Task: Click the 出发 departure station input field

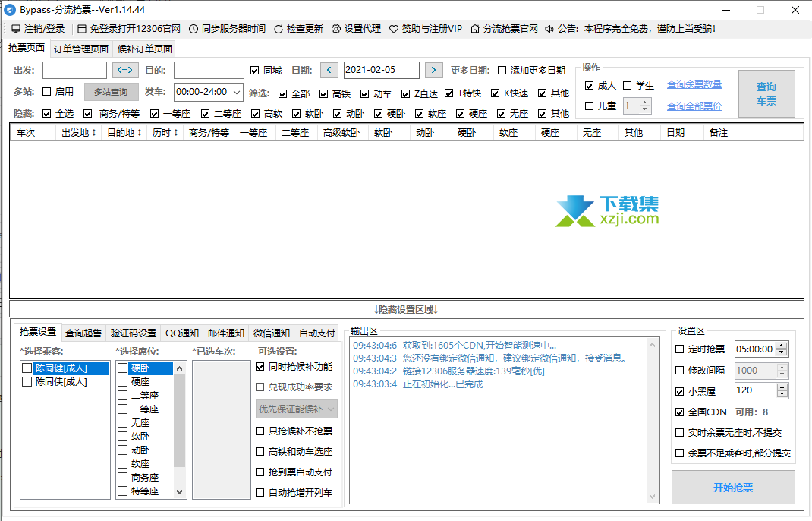Action: pyautogui.click(x=74, y=70)
